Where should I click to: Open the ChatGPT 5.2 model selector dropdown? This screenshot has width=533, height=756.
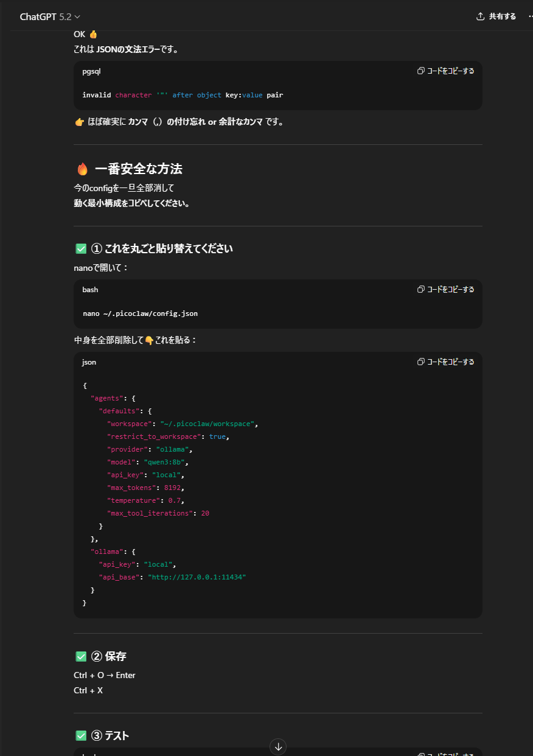pos(50,16)
